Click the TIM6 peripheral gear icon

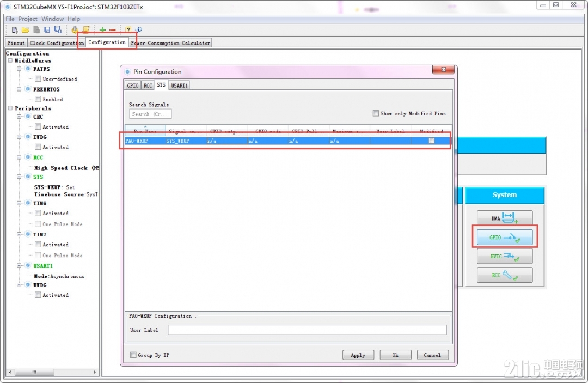(x=28, y=203)
